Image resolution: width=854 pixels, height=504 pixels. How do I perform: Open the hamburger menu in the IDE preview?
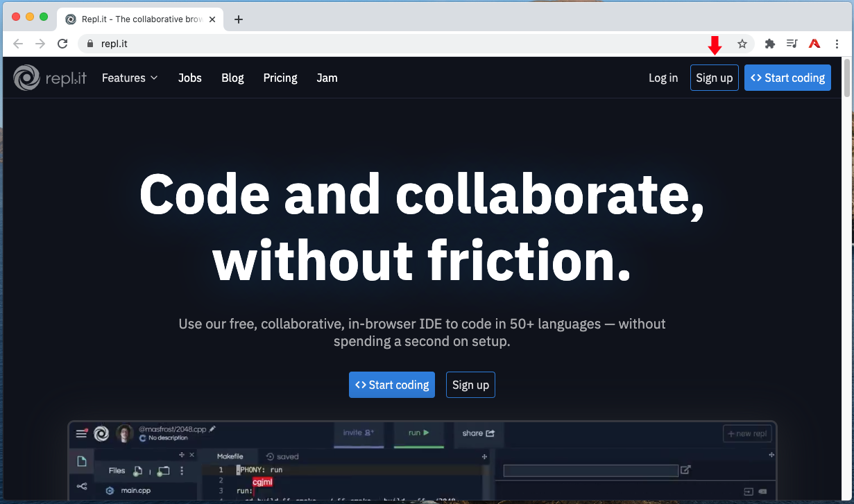81,434
